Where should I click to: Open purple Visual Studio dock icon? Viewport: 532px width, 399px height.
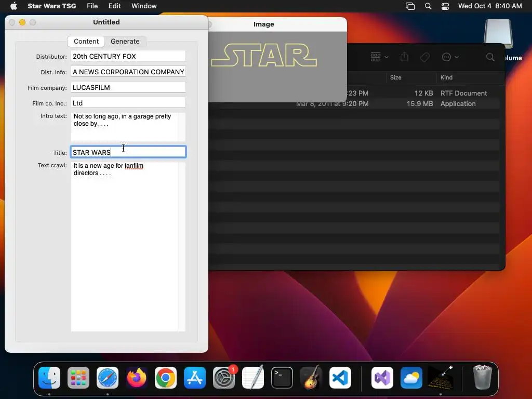[382, 378]
